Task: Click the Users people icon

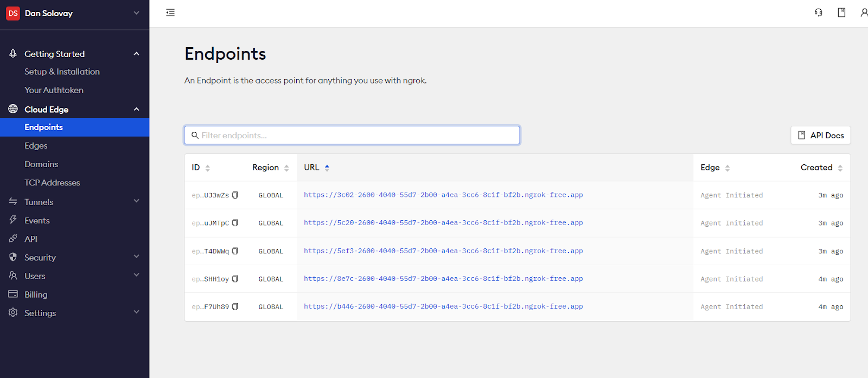Action: (x=13, y=276)
